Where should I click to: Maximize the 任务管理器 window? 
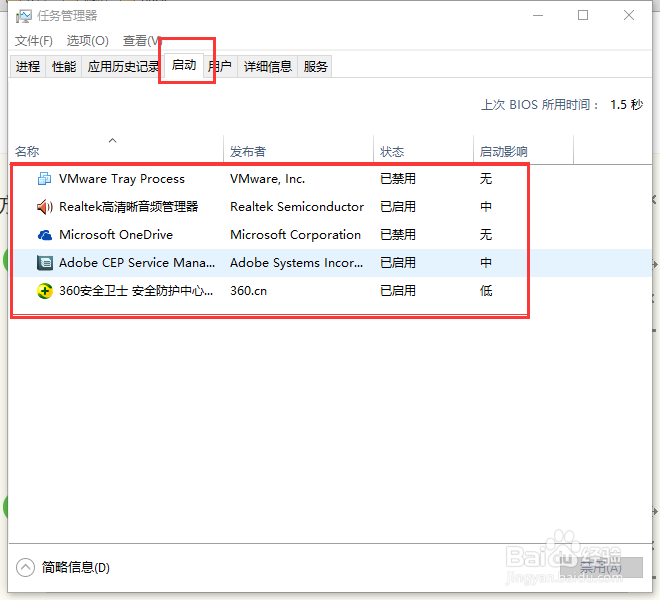point(583,16)
